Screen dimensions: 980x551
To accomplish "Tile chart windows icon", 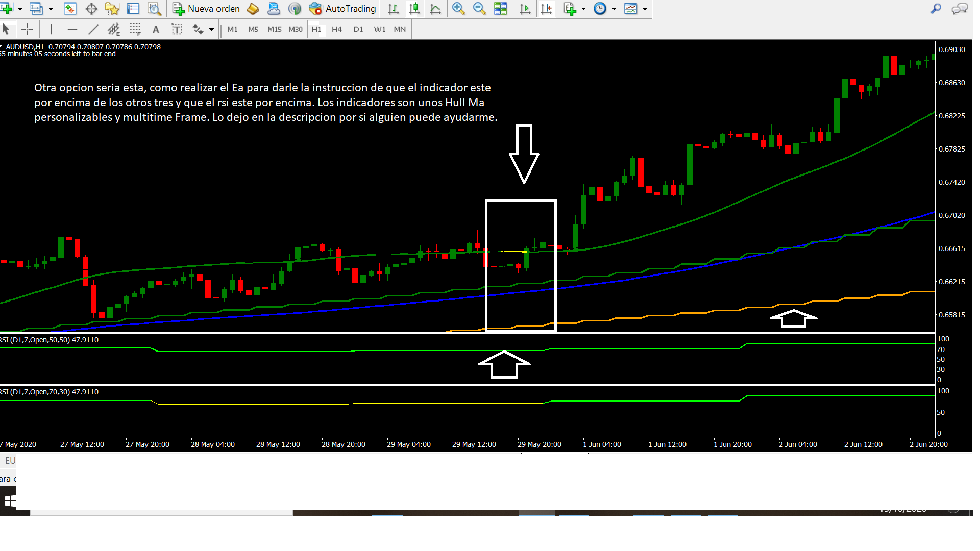I will pos(501,9).
